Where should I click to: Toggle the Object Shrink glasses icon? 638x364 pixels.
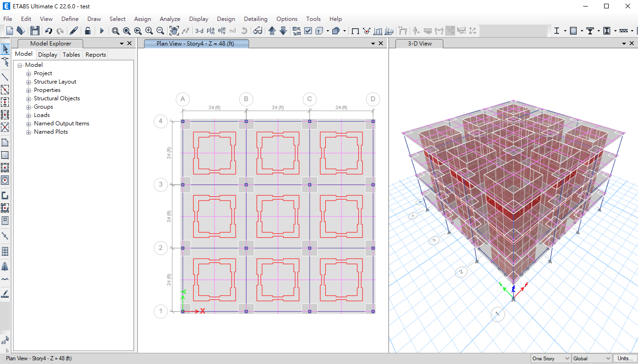click(x=258, y=31)
